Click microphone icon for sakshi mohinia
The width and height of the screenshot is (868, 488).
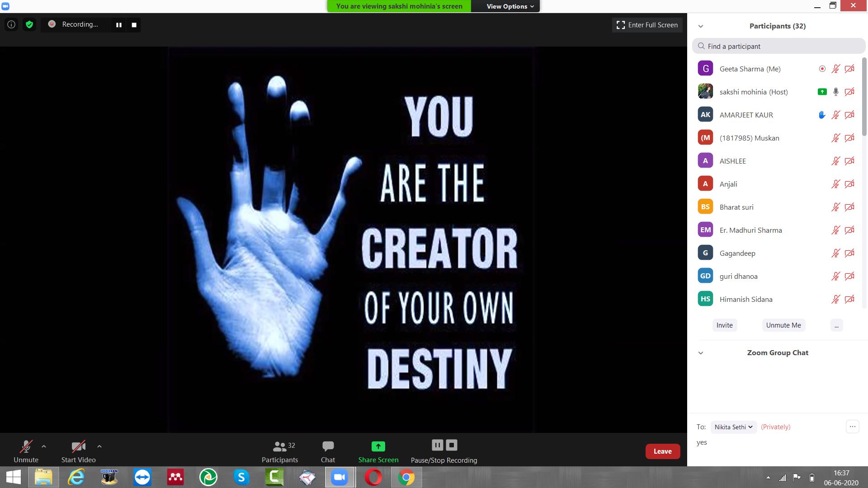[x=835, y=92]
